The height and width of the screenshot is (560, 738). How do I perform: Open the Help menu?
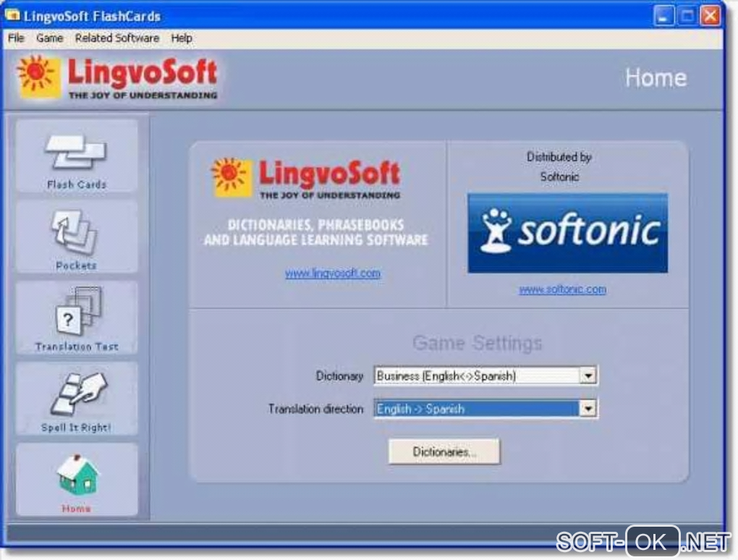click(181, 38)
